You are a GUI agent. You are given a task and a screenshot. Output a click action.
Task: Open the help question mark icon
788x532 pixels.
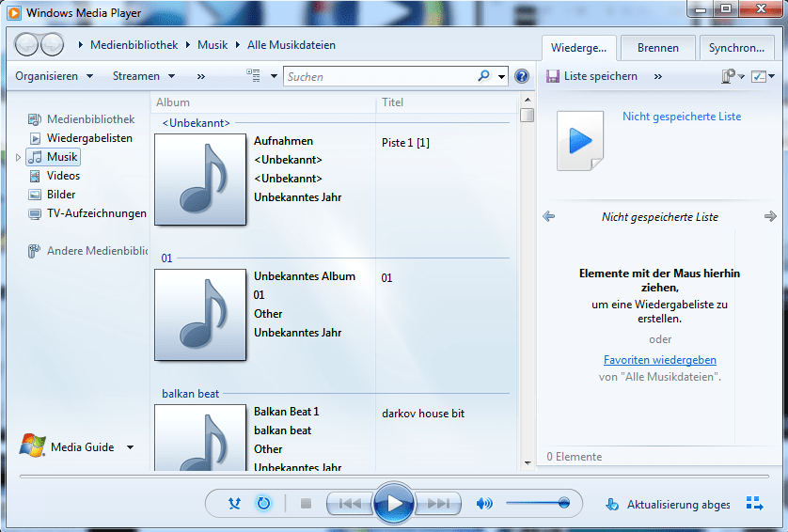pos(522,76)
